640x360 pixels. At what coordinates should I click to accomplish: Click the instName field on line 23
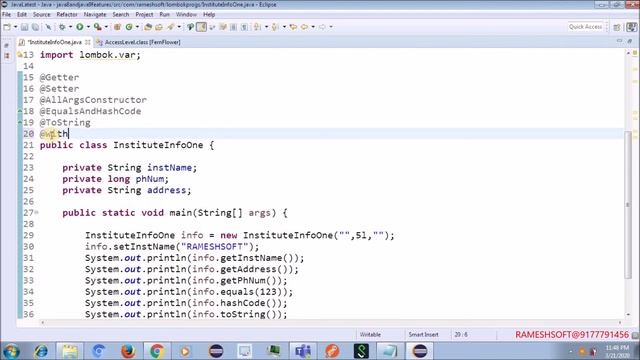click(x=170, y=168)
